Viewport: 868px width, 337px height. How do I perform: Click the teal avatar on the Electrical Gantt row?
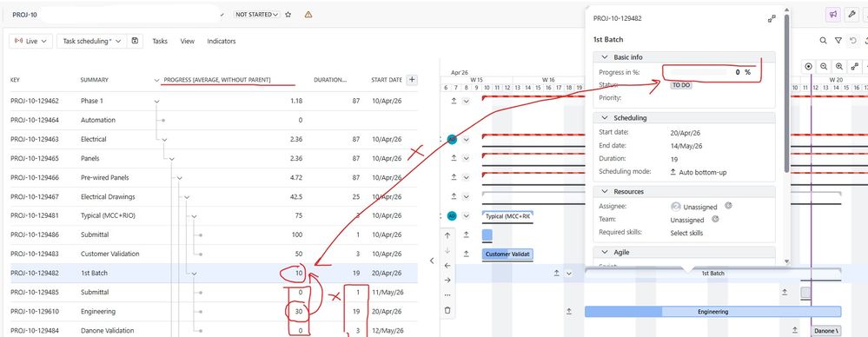coord(452,139)
